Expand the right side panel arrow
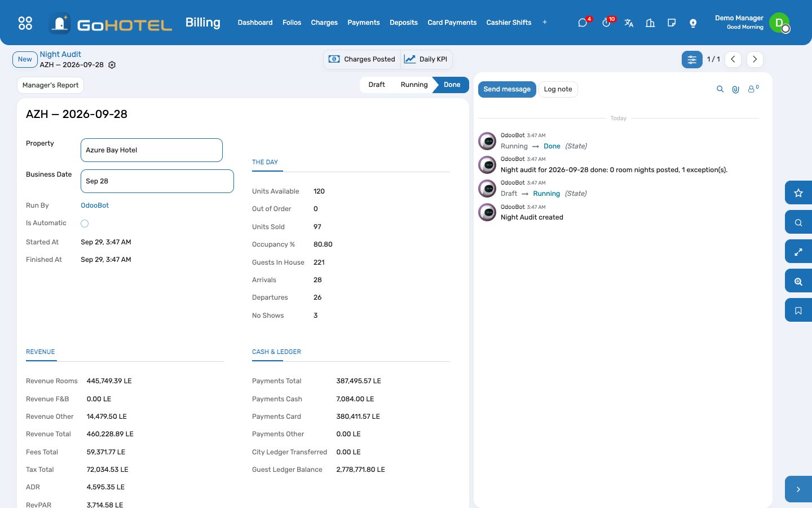This screenshot has width=812, height=508. pos(798,489)
